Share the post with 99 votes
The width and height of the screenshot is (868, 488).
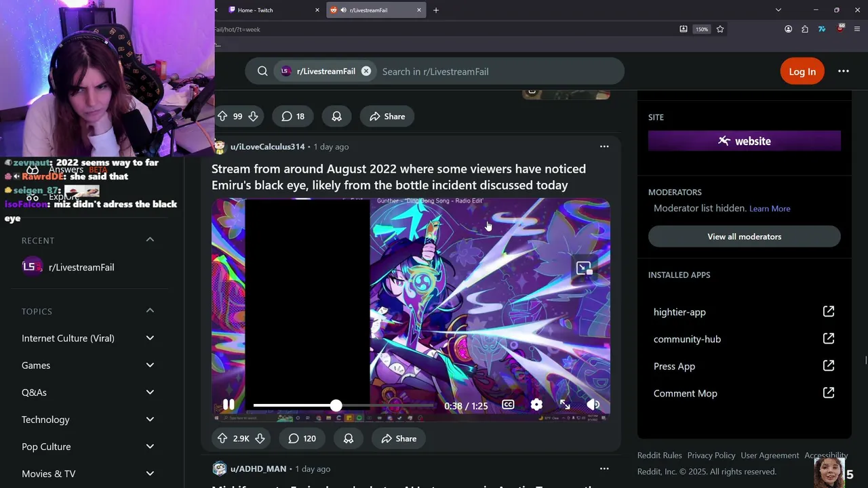pyautogui.click(x=387, y=117)
